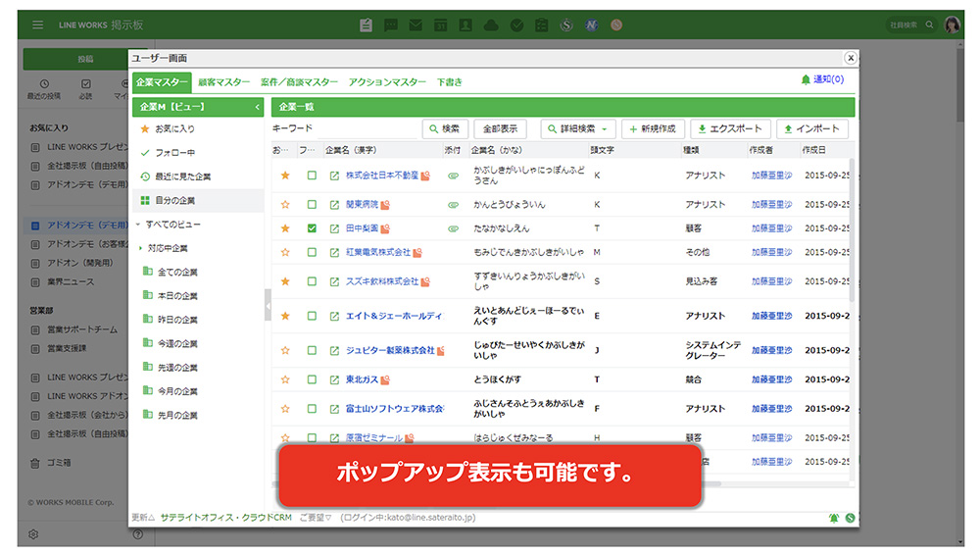Open the 東北ガス company link
Viewport: 980px width, 554px height.
[x=362, y=379]
